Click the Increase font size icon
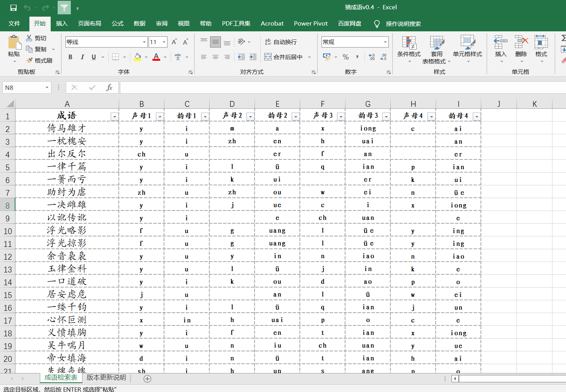The height and width of the screenshot is (392, 566). click(x=174, y=42)
